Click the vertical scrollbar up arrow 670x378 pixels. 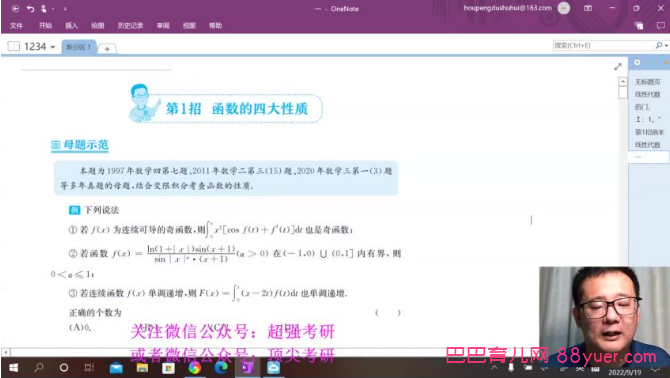[x=623, y=81]
